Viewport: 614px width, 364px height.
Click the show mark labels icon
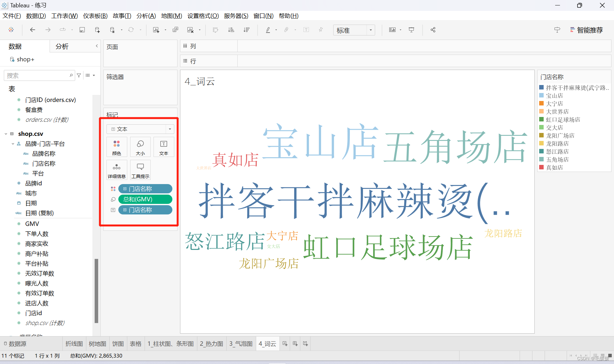click(306, 30)
